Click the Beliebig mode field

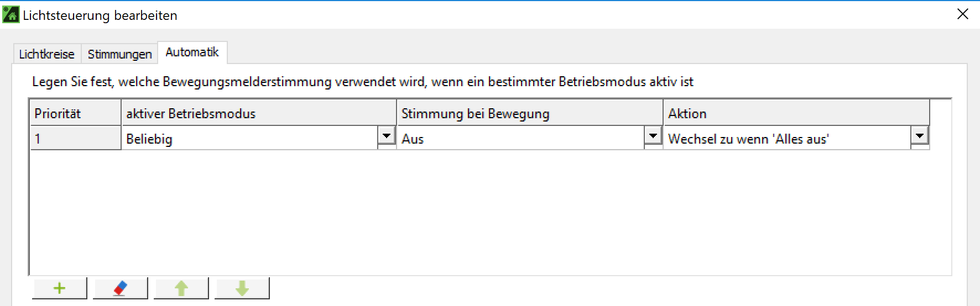pyautogui.click(x=249, y=139)
